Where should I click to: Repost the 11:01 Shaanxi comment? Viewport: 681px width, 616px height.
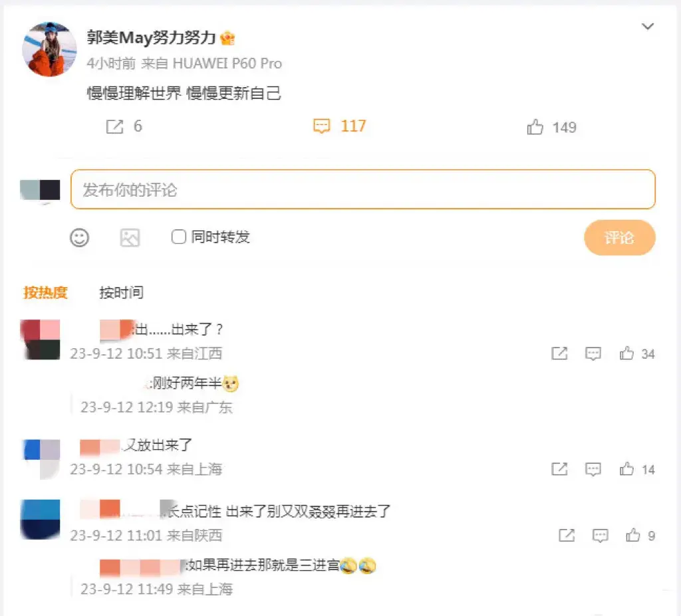[567, 535]
